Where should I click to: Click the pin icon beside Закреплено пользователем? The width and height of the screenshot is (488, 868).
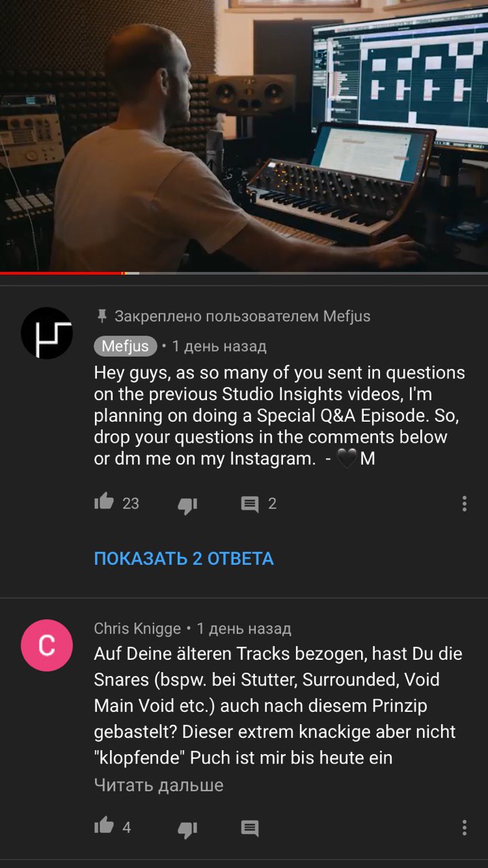point(102,316)
